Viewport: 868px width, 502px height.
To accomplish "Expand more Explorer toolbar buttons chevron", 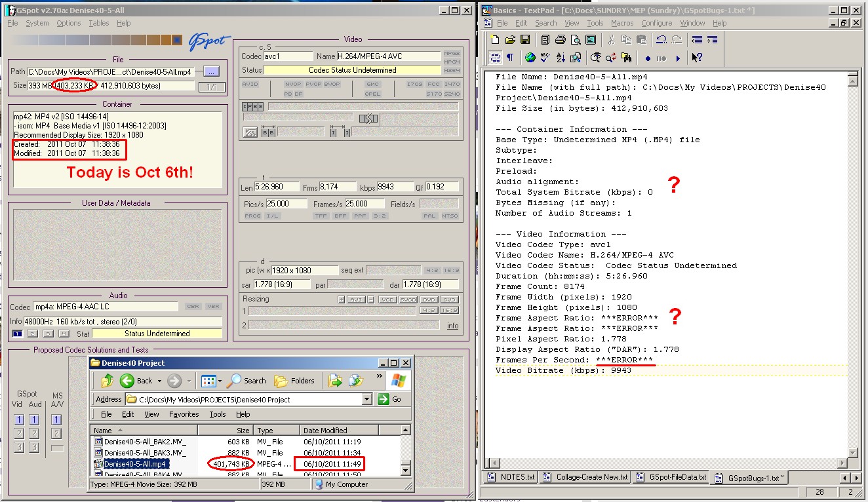I will click(x=380, y=376).
